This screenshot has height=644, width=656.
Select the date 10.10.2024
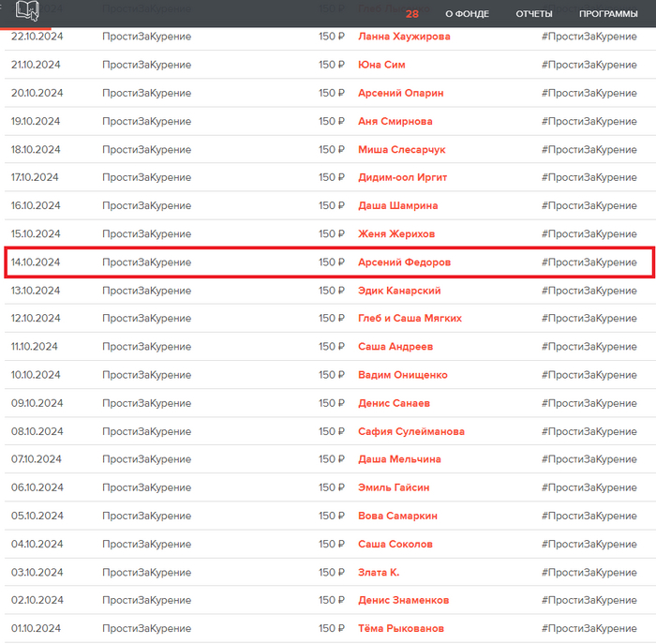click(x=36, y=375)
